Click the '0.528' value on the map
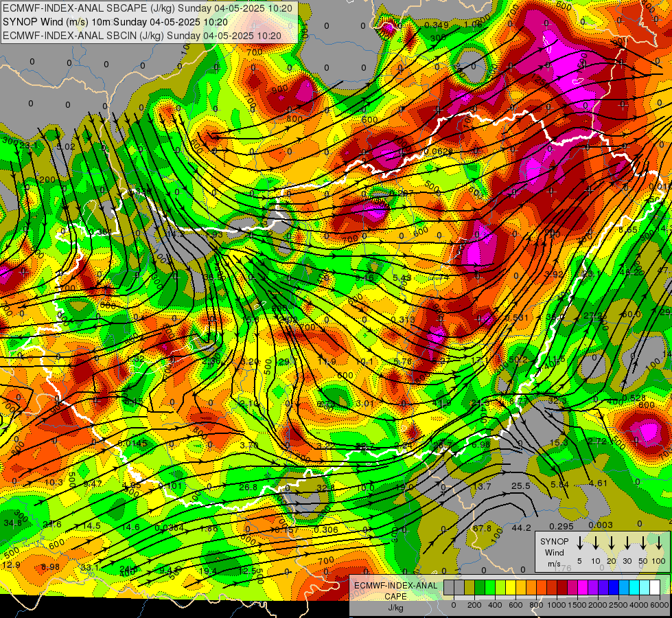 (634, 398)
